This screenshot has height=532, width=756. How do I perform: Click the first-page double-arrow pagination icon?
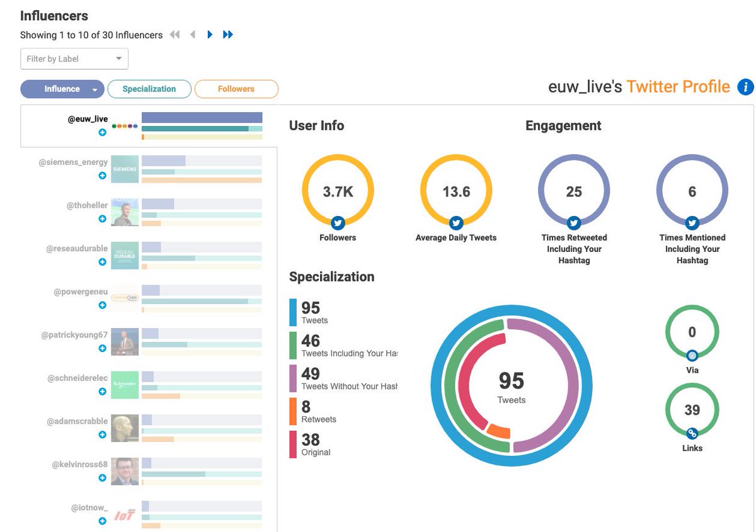point(175,35)
